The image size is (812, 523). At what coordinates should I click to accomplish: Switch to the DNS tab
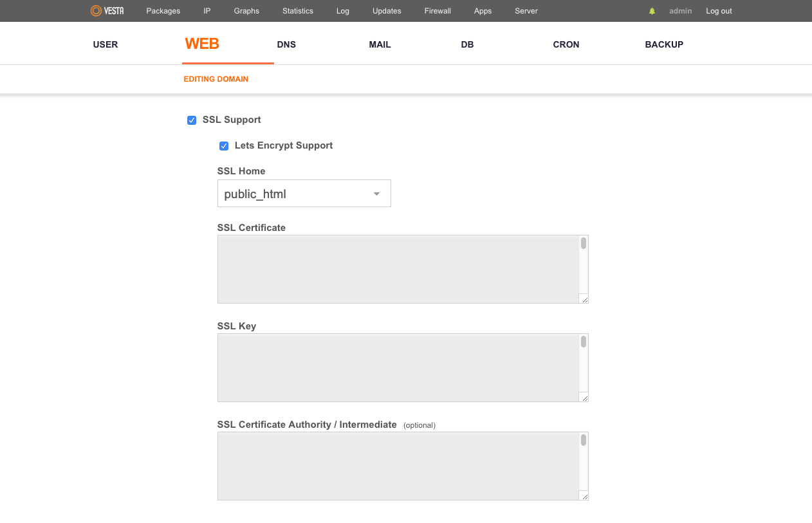286,44
